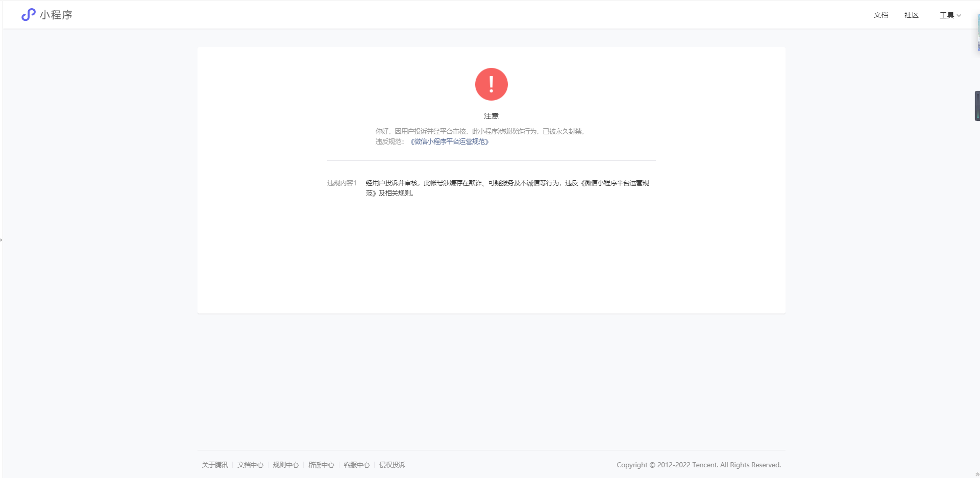The width and height of the screenshot is (980, 478).
Task: Click the 小程序 title text in header
Action: 56,15
